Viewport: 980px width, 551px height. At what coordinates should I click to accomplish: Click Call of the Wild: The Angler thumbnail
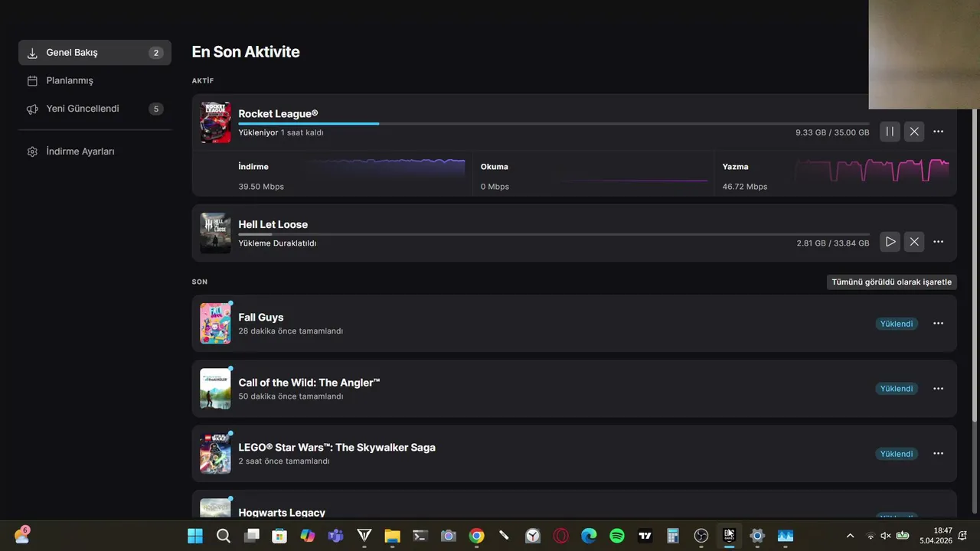pyautogui.click(x=215, y=389)
